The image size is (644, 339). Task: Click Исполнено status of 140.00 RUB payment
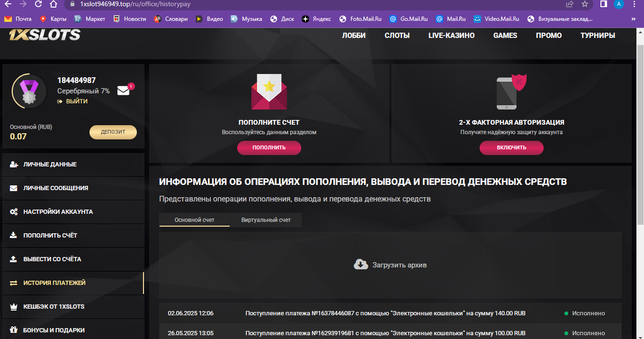click(x=585, y=313)
